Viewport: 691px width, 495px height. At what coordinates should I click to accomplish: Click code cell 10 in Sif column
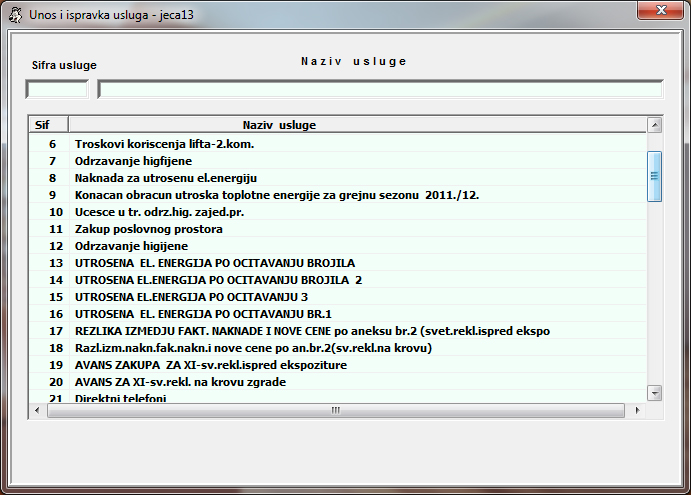click(x=49, y=212)
